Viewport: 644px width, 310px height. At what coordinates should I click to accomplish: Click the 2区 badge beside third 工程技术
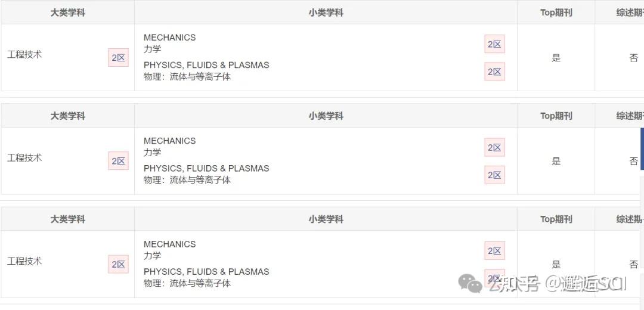[118, 265]
